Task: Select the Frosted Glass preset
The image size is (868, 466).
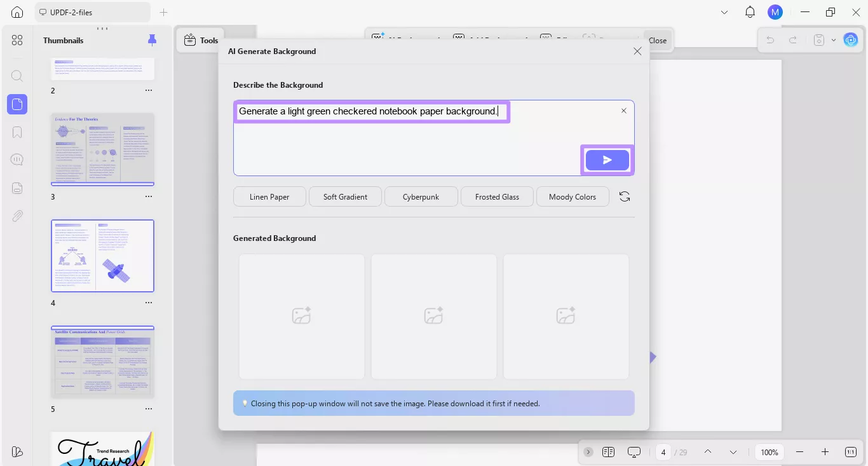Action: click(x=497, y=196)
